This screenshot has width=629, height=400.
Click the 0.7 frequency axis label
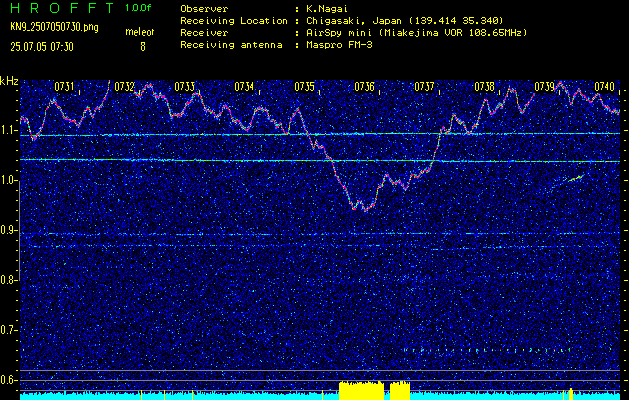click(8, 330)
